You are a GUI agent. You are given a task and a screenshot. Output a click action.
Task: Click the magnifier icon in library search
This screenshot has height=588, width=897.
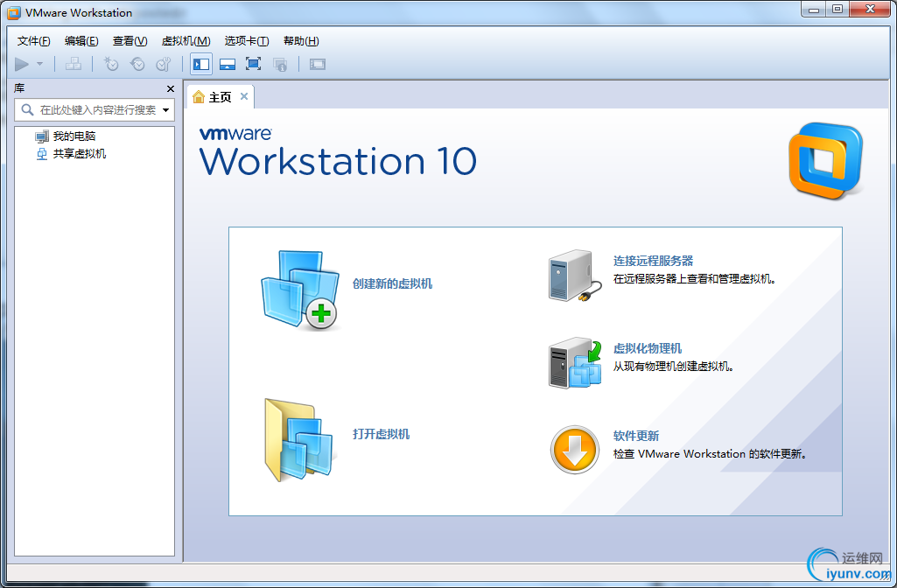pyautogui.click(x=27, y=109)
